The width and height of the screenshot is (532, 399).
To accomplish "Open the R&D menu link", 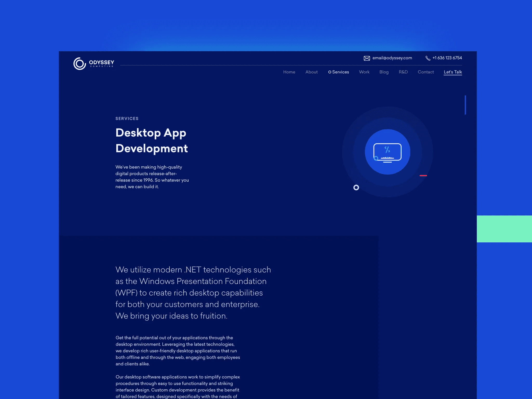I will tap(403, 72).
